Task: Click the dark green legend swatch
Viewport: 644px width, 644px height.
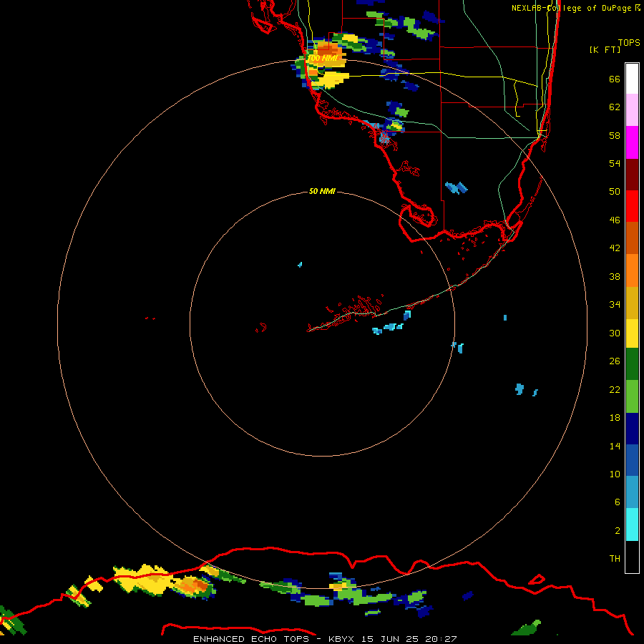Action: [632, 365]
